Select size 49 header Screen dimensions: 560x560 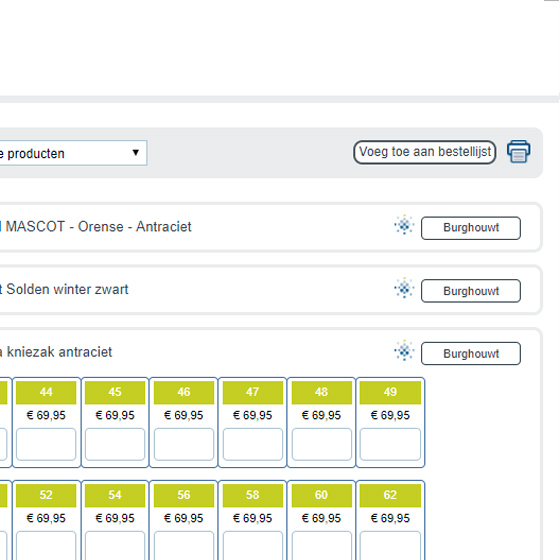390,392
